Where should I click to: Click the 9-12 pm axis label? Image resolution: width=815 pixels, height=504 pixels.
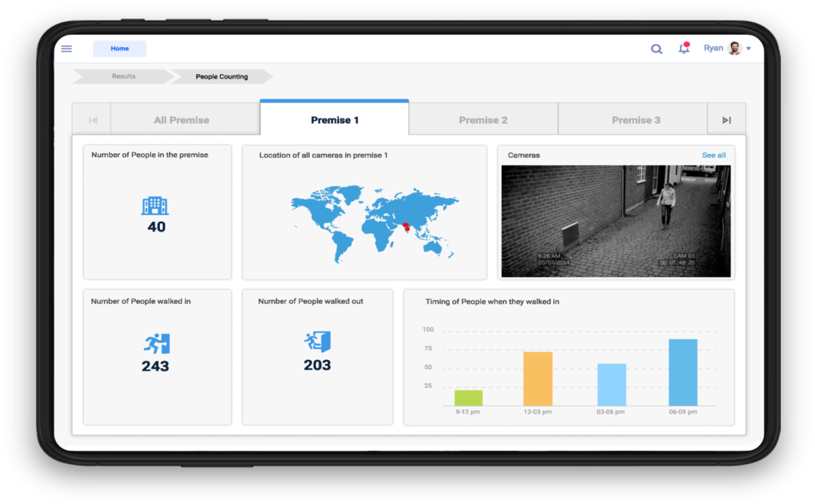click(468, 411)
